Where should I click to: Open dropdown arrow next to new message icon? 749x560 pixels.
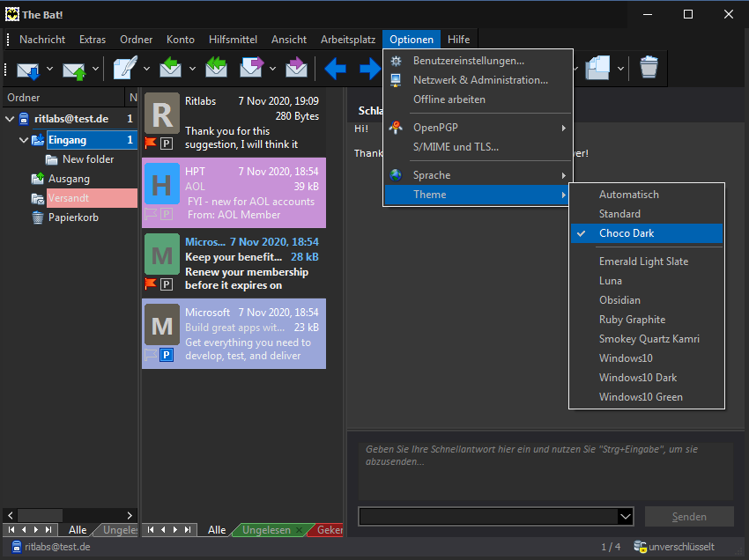tap(146, 69)
